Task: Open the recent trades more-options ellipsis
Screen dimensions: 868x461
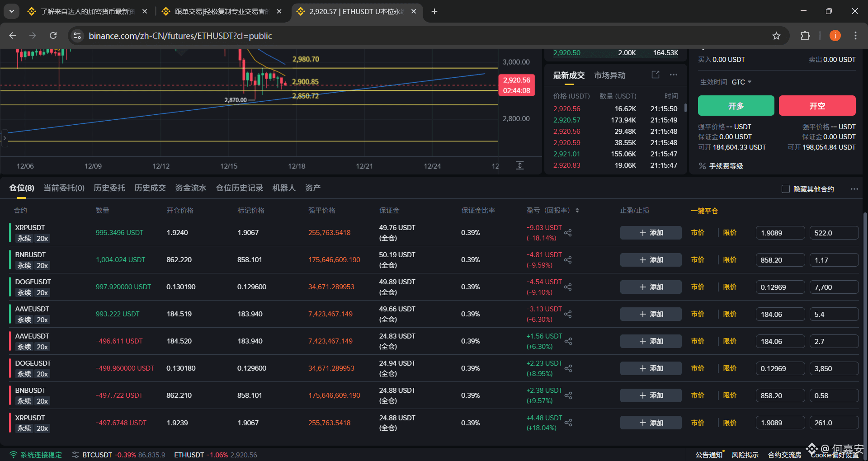Action: click(674, 75)
